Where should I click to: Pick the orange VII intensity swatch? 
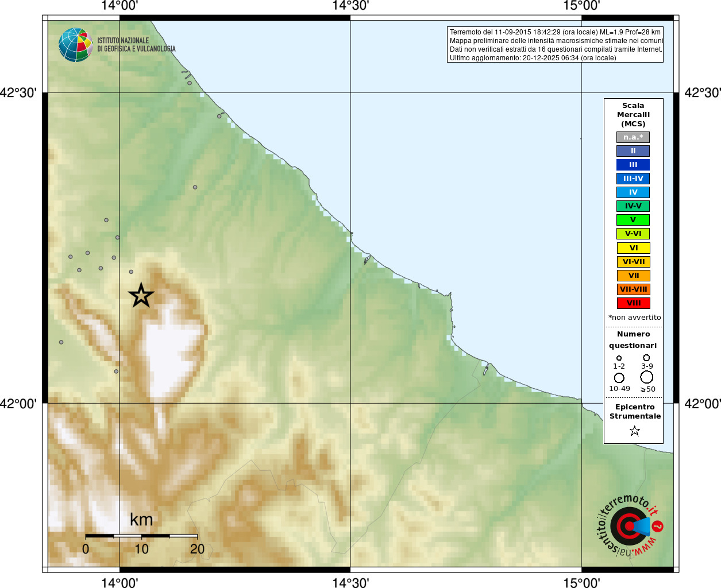pyautogui.click(x=633, y=276)
